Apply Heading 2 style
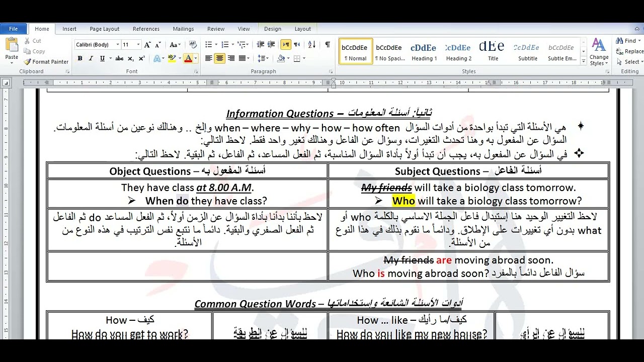 458,52
